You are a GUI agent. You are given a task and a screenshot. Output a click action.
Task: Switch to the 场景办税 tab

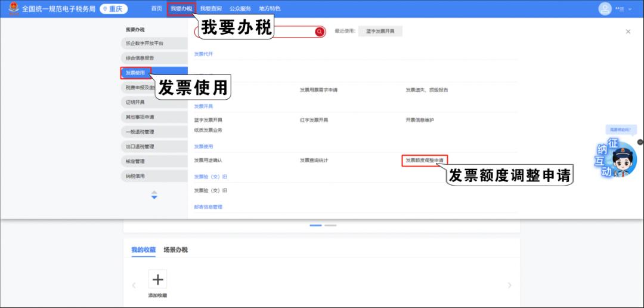coord(175,250)
